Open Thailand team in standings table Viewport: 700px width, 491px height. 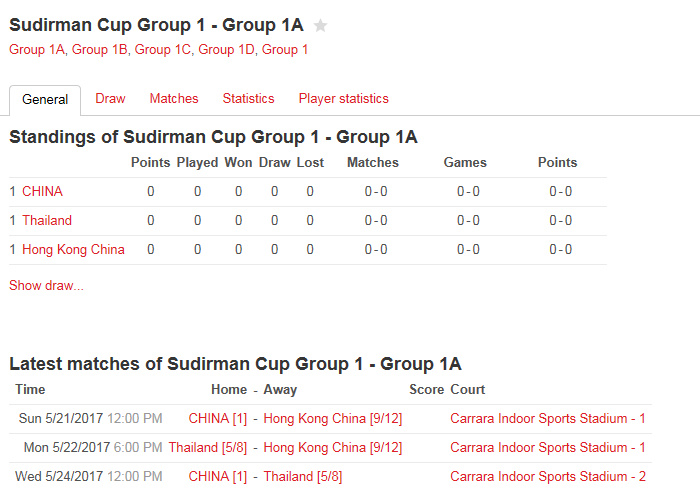click(47, 221)
